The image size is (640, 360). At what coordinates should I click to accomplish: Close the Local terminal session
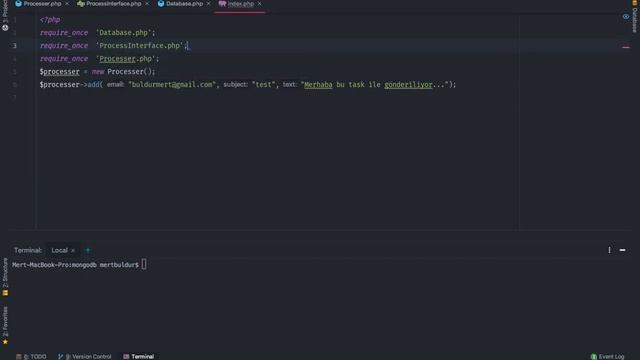click(73, 251)
